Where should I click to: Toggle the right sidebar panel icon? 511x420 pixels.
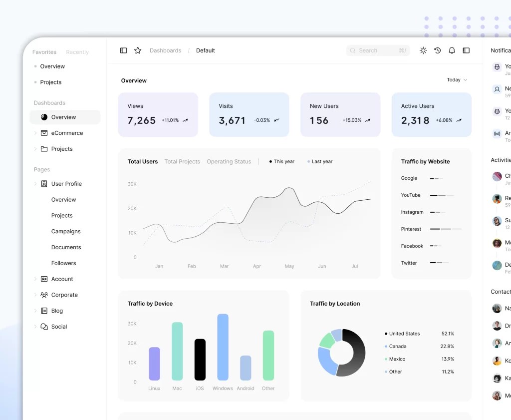click(x=467, y=50)
